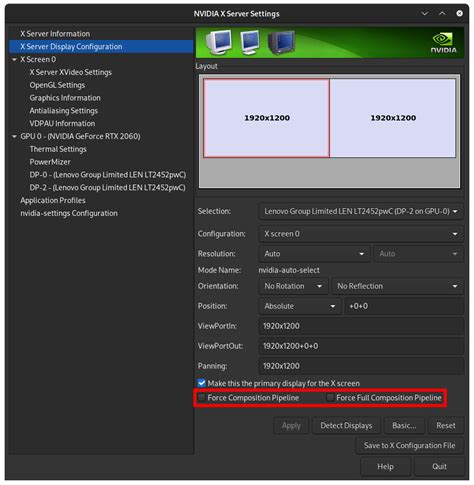The width and height of the screenshot is (474, 485).
Task: Enable Force Full Composition Pipeline
Action: tap(330, 397)
